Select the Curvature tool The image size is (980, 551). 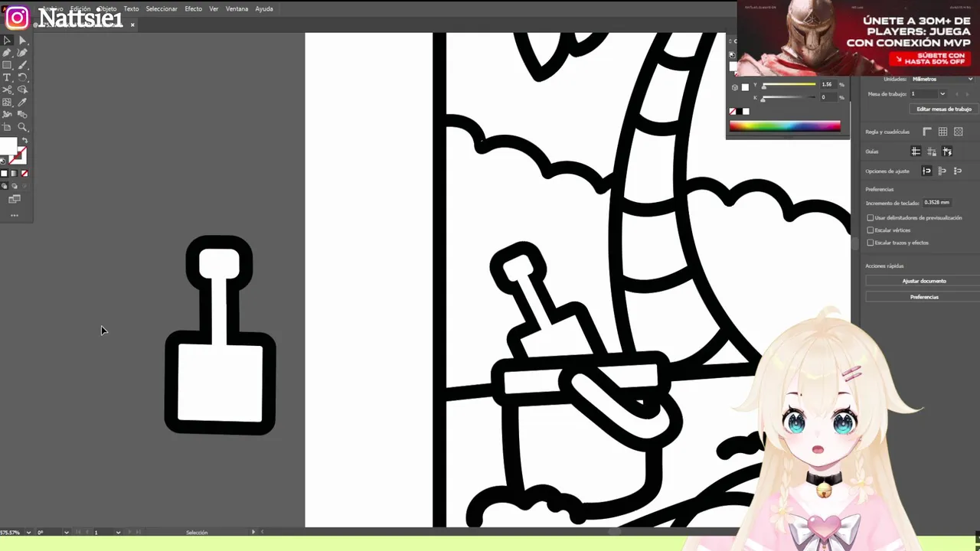click(22, 53)
